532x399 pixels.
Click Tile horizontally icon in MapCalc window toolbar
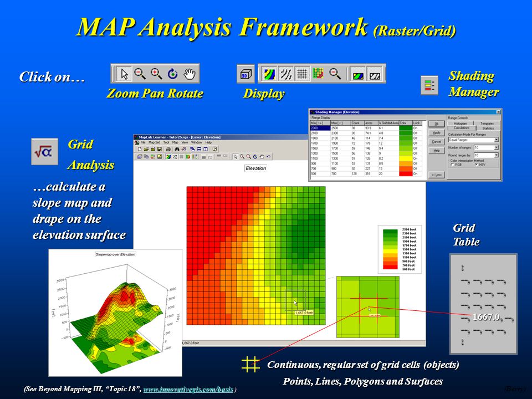(199, 149)
